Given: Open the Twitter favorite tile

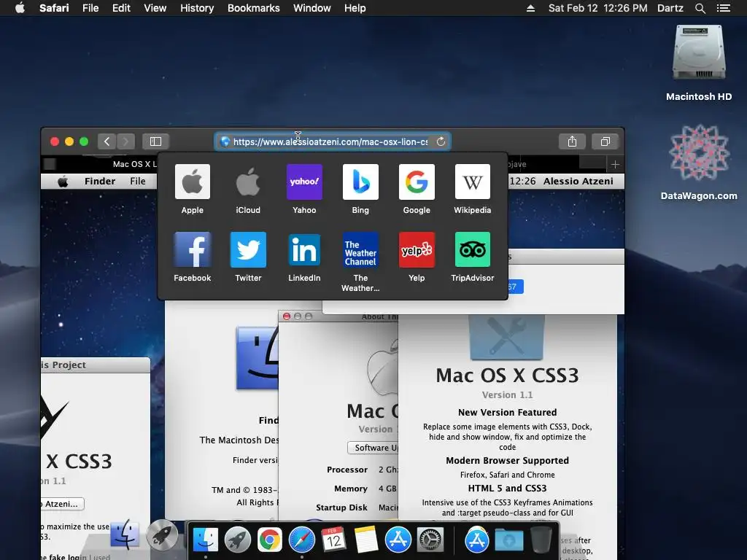Looking at the screenshot, I should (x=248, y=257).
